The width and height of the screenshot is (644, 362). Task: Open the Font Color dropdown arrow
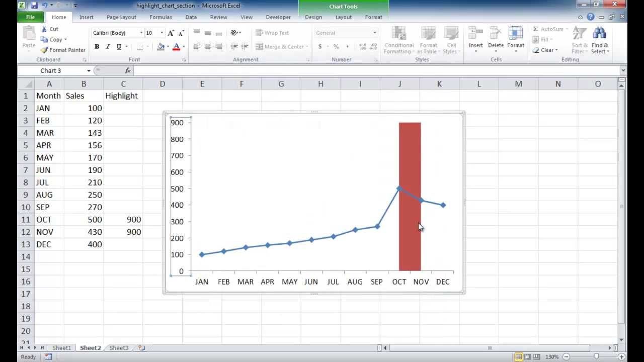184,47
